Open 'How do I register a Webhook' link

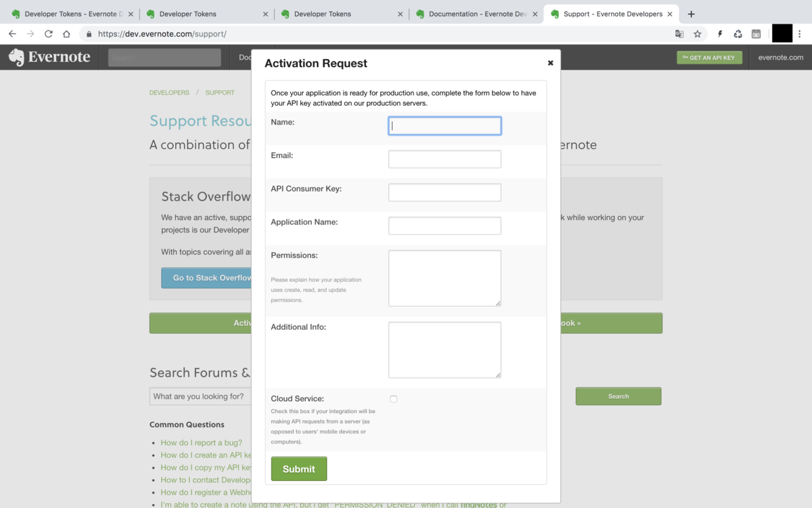pyautogui.click(x=206, y=492)
